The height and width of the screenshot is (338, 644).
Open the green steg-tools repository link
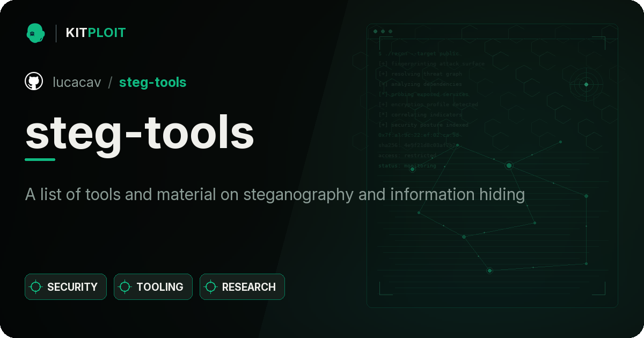[153, 82]
